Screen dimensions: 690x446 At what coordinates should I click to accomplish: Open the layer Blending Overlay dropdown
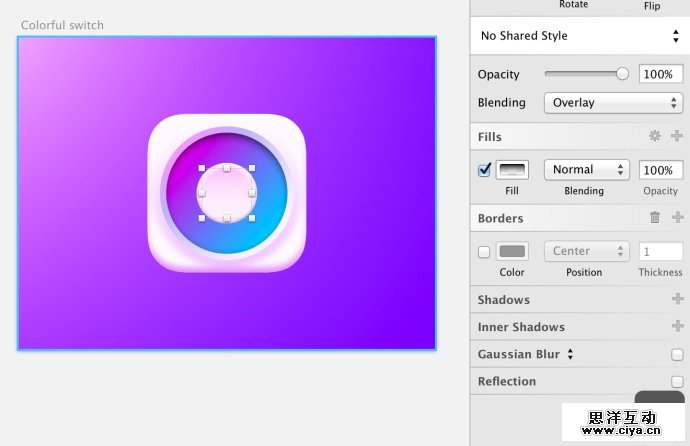click(x=613, y=102)
